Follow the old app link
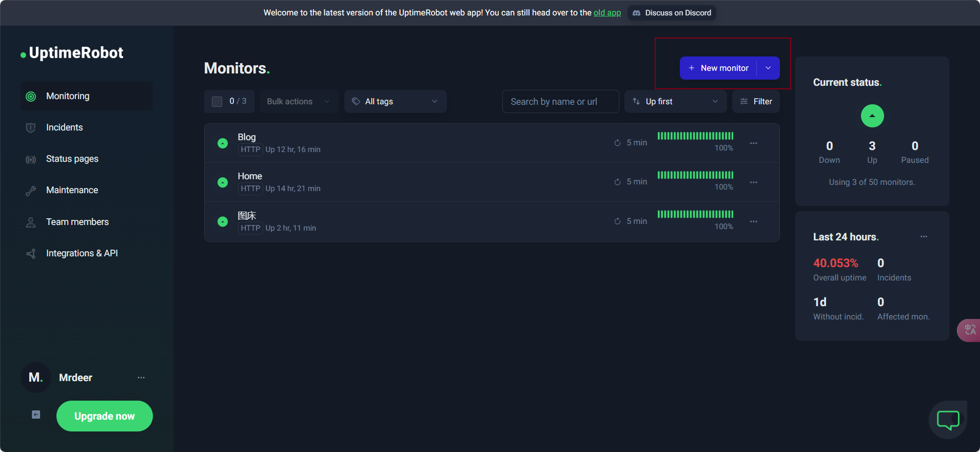980x452 pixels. (x=607, y=13)
